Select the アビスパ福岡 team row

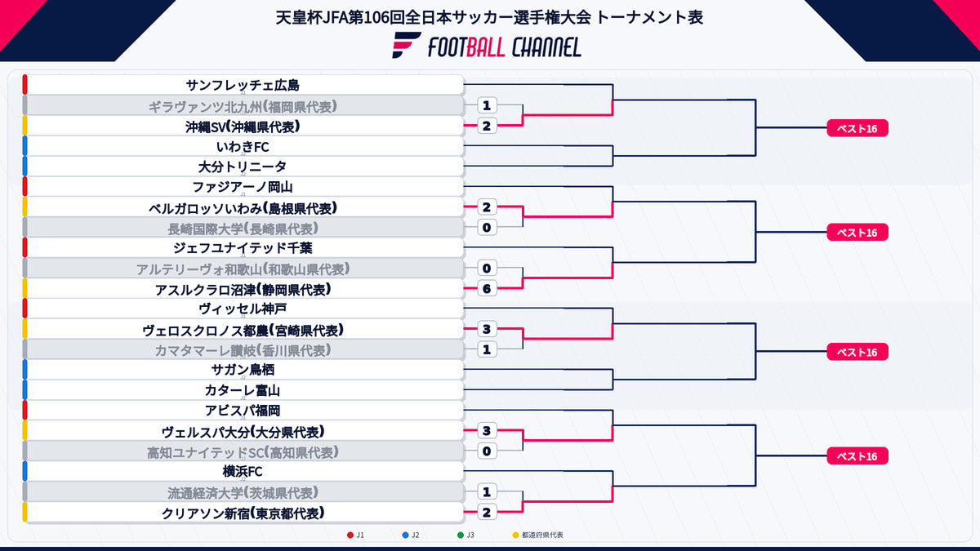click(243, 410)
